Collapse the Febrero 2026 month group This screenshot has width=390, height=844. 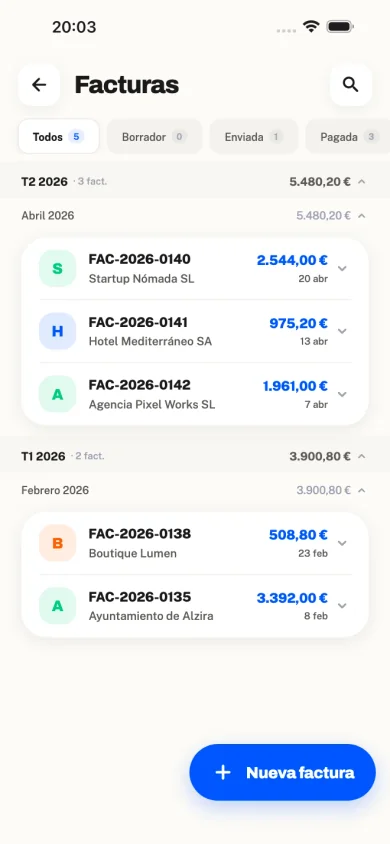(x=362, y=490)
